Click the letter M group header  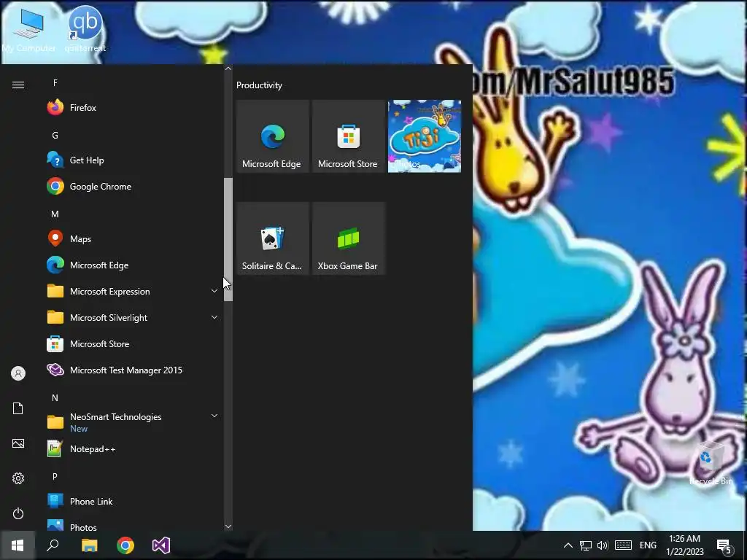click(x=55, y=214)
